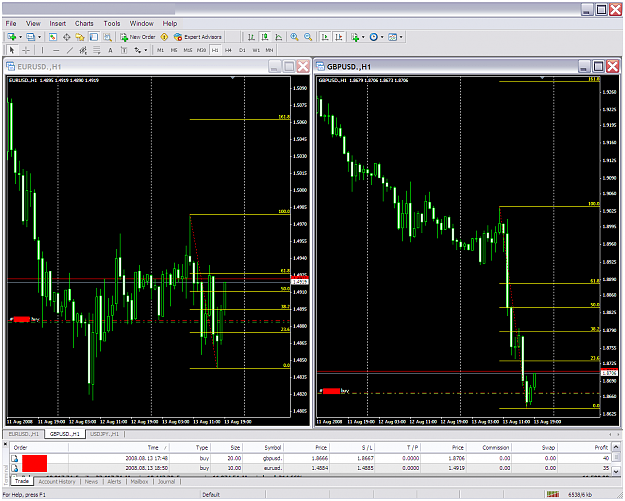This screenshot has width=625, height=501.
Task: Click the terminal scrollbar down arrow
Action: pyautogui.click(x=616, y=472)
